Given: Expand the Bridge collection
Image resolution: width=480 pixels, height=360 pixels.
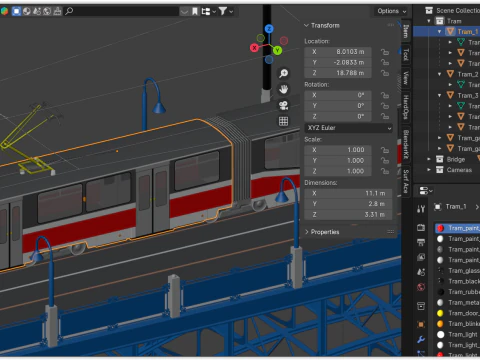Looking at the screenshot, I should coord(429,159).
